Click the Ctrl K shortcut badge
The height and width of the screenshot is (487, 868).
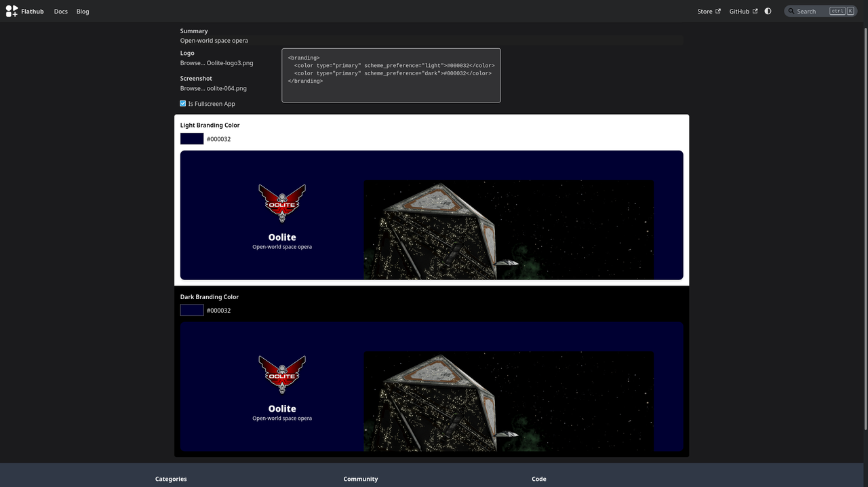842,12
